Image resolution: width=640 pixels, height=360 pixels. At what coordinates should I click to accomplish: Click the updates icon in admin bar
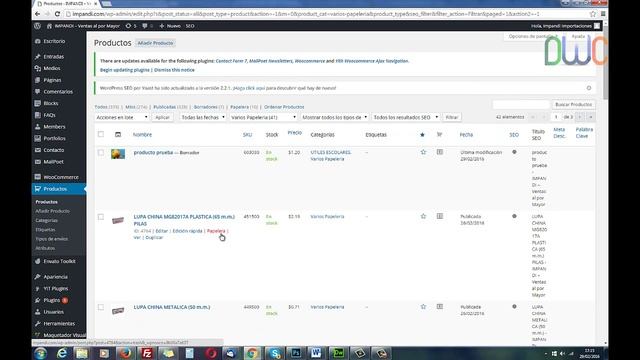click(x=128, y=26)
